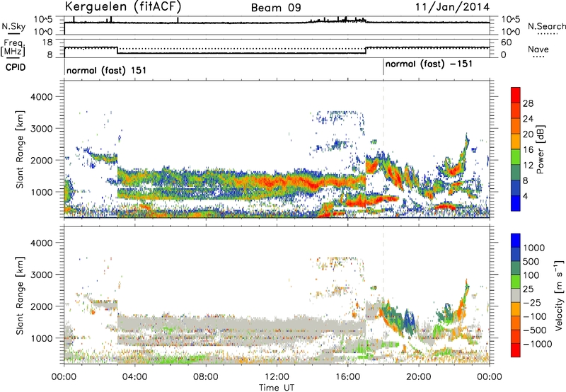566x392 pixels.
Task: Click the 'Freq. [MHz]' axis label
Action: pyautogui.click(x=13, y=48)
